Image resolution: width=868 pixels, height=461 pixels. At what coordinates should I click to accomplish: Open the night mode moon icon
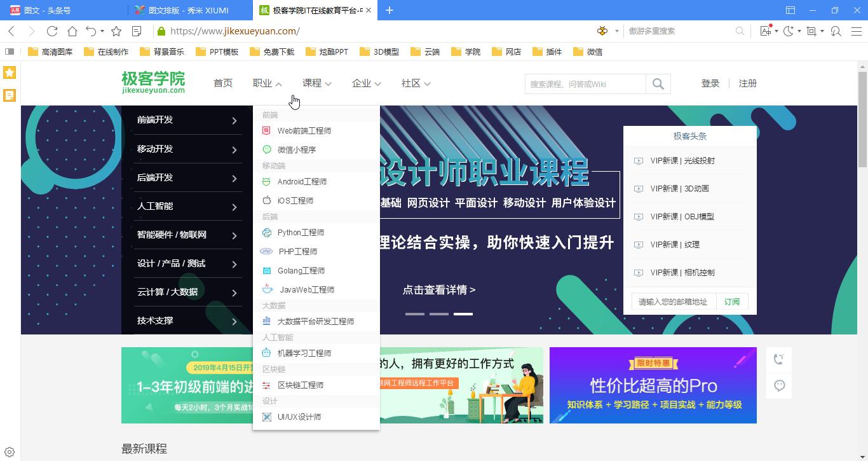coord(788,31)
